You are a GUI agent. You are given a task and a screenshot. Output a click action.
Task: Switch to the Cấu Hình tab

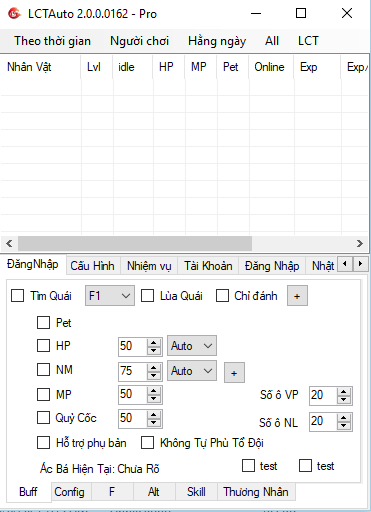tap(92, 266)
